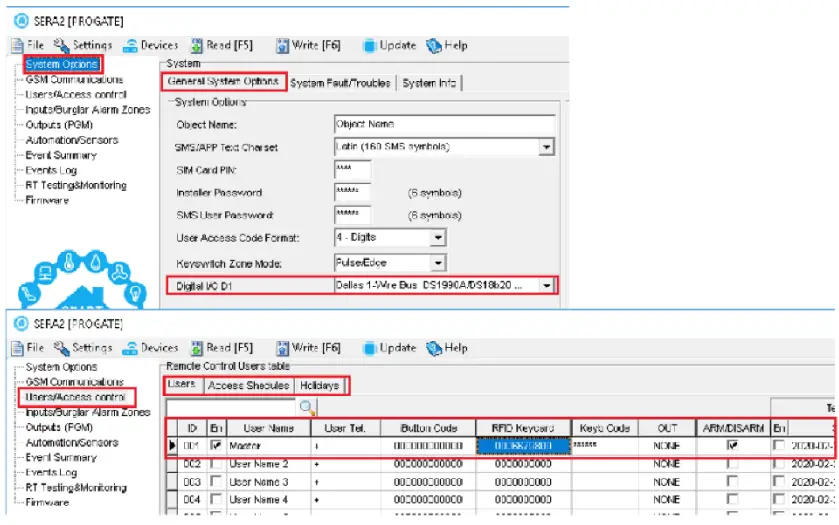
Task: Select Automation/Sensors in the General System Options window tree
Action: (72, 140)
